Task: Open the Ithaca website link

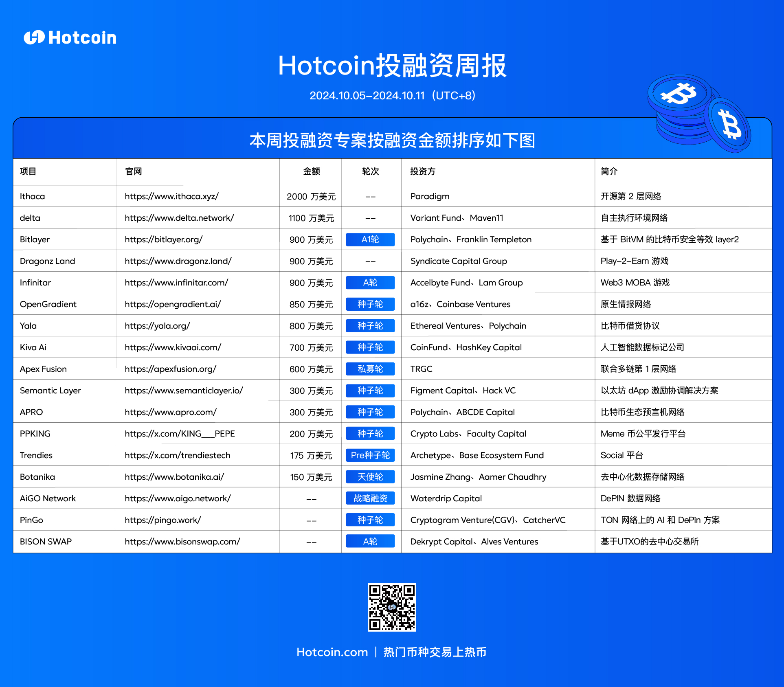Action: [x=171, y=196]
